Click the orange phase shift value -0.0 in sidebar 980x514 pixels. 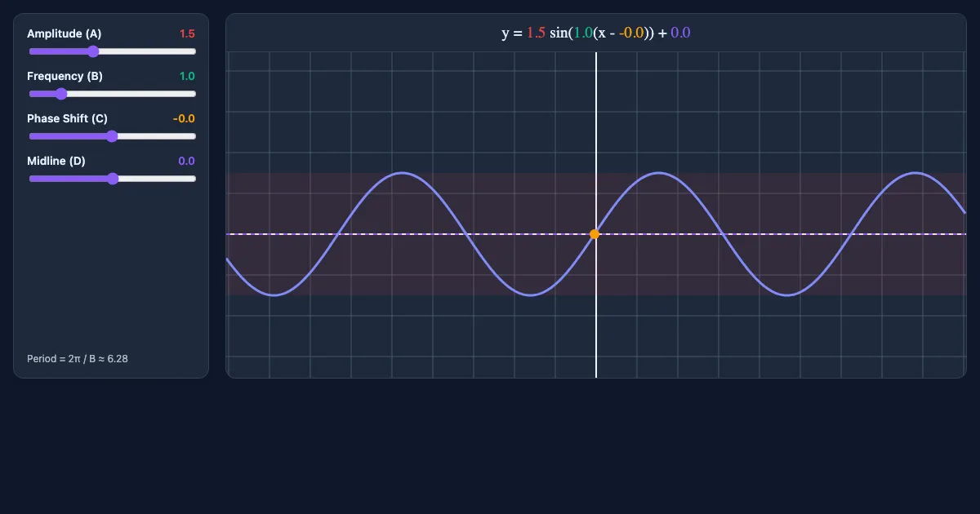(x=184, y=118)
